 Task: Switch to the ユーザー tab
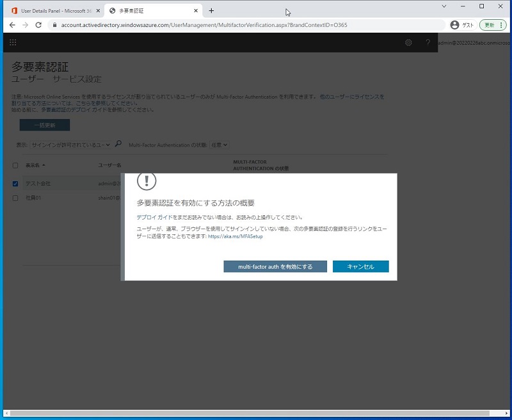(x=28, y=79)
